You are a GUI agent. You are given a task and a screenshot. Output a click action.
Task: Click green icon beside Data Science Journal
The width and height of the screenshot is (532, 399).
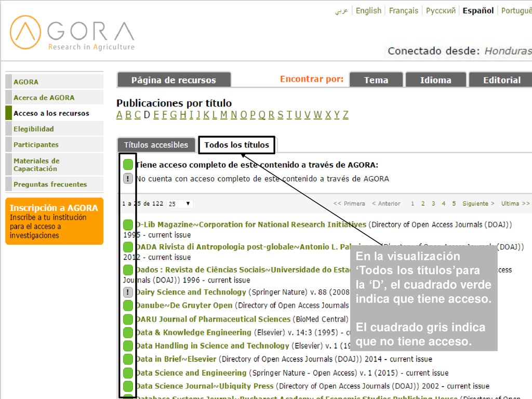click(x=128, y=386)
